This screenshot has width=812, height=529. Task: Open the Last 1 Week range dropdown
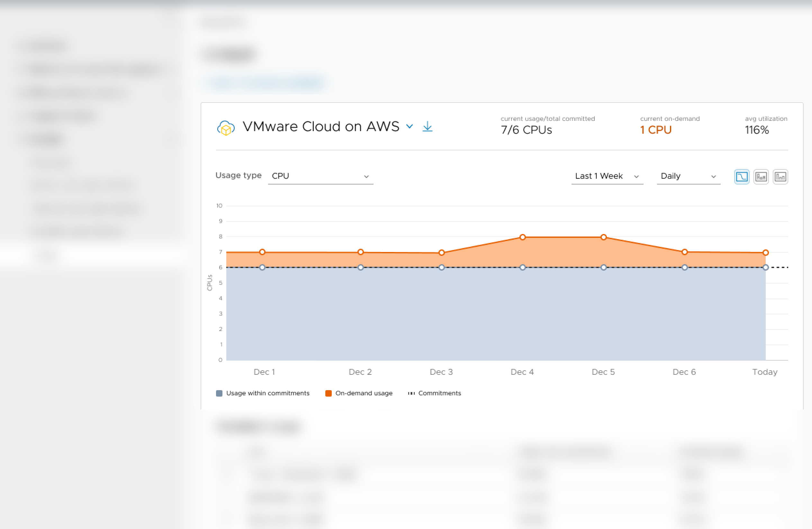[x=607, y=176]
